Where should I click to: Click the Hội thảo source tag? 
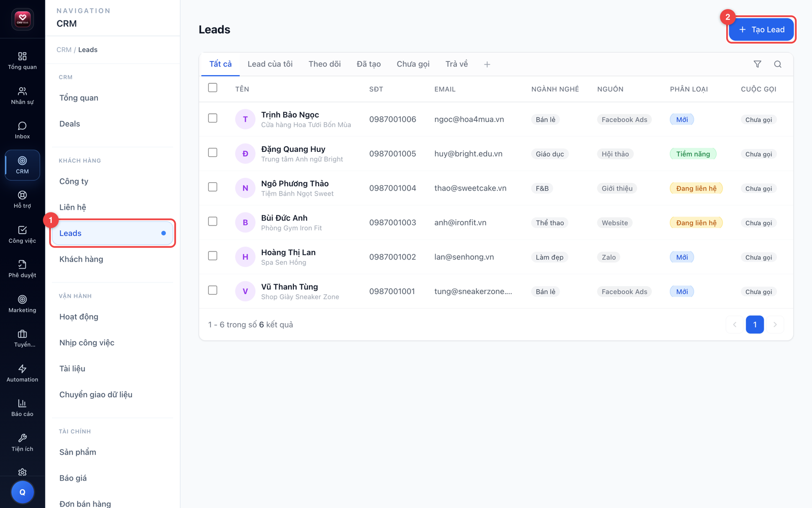pos(615,154)
